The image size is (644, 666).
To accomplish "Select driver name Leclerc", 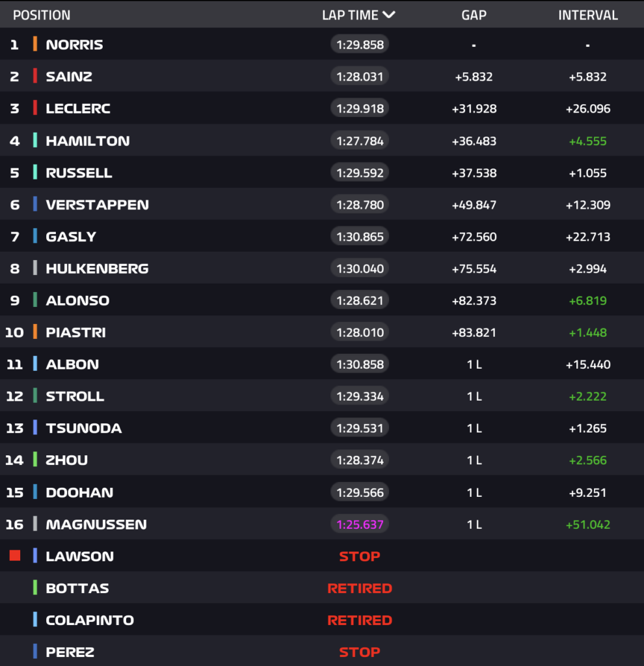I will (x=78, y=109).
